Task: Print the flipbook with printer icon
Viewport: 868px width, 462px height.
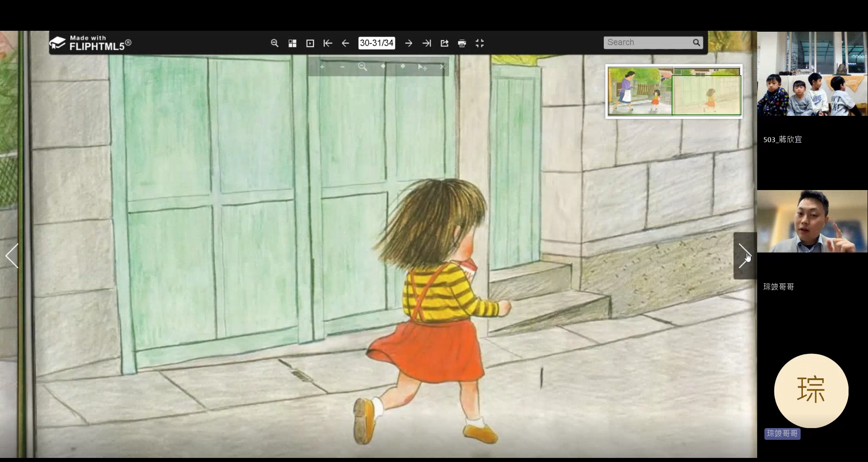Action: tap(462, 43)
